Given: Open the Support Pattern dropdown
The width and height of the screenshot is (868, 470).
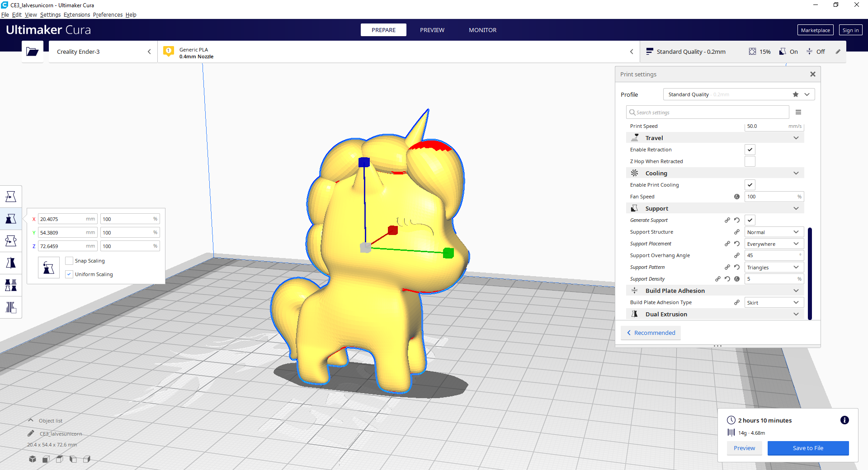Looking at the screenshot, I should pyautogui.click(x=774, y=267).
